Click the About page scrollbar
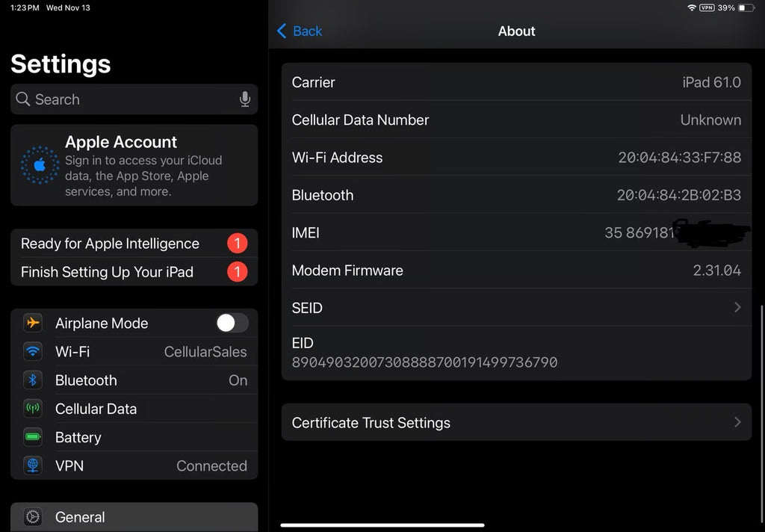 pos(761,344)
